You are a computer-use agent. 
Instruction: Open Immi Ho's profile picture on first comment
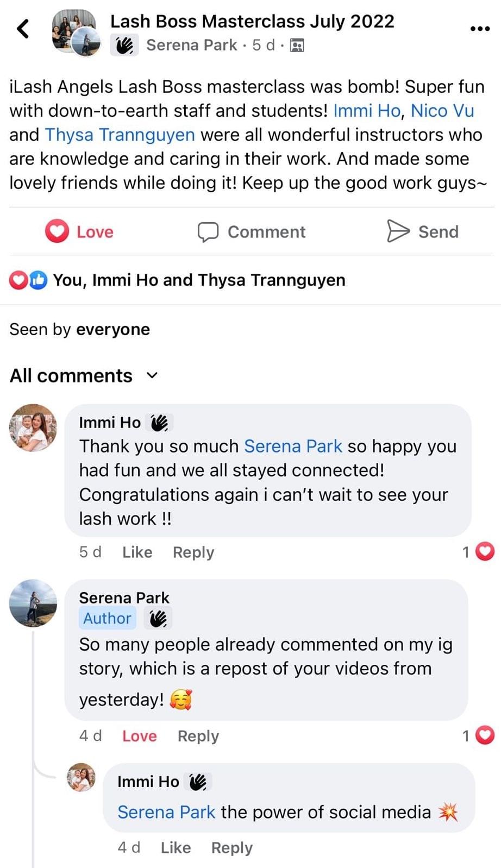(33, 427)
